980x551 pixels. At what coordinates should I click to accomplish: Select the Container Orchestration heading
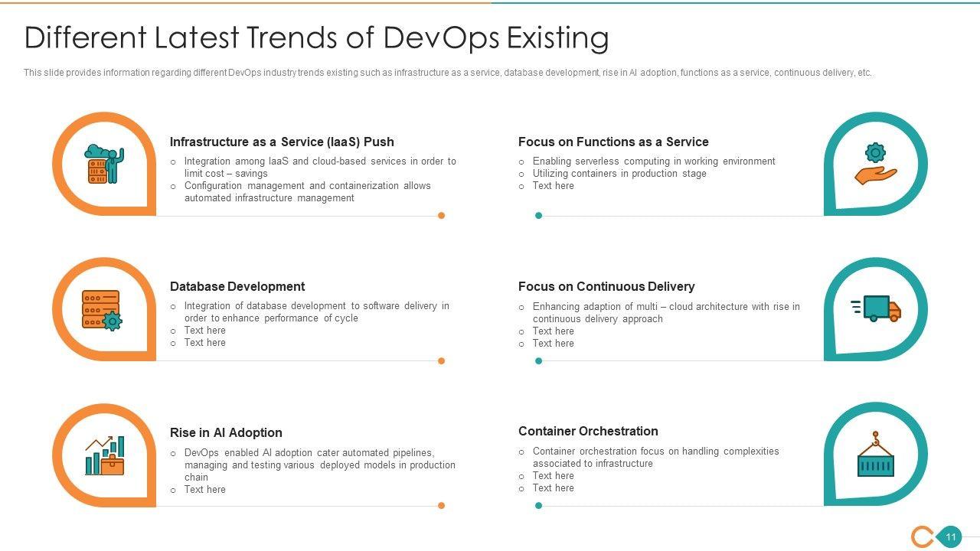pos(588,431)
